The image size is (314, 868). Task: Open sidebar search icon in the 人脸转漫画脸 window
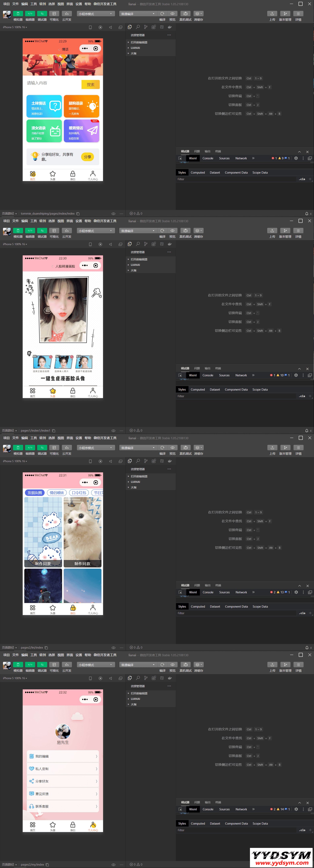(x=138, y=244)
